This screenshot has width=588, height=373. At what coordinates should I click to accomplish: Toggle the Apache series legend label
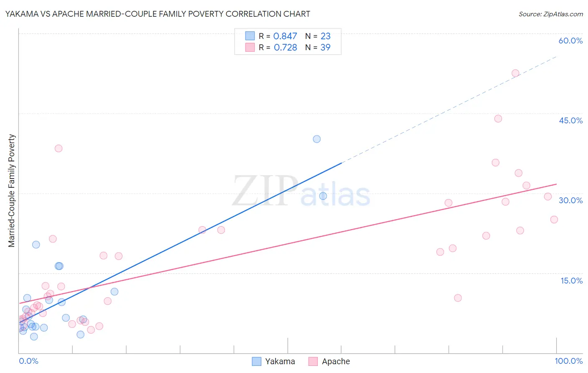coord(336,361)
